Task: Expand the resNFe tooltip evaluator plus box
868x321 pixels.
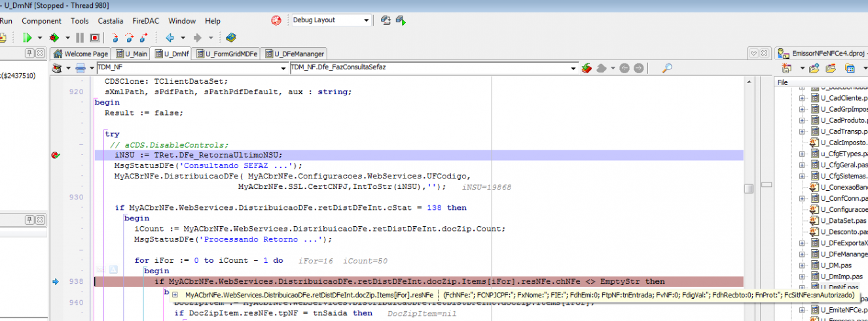Action: click(175, 295)
